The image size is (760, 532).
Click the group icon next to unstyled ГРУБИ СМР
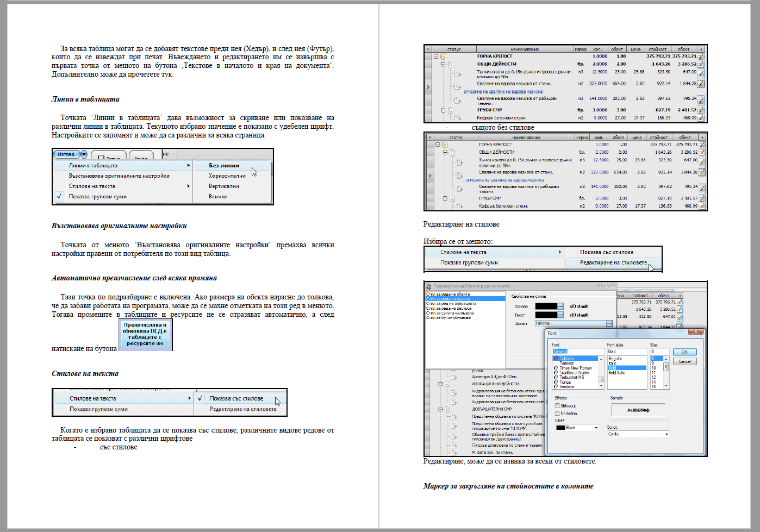(452, 199)
